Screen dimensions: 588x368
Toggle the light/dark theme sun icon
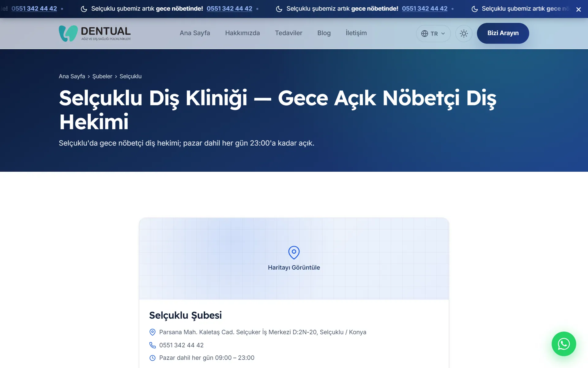pos(464,33)
